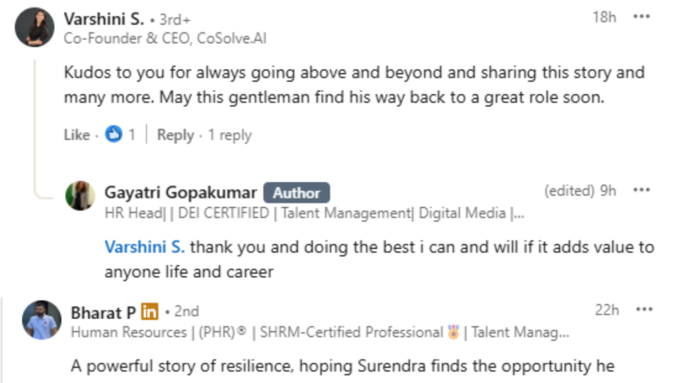Open Varshini S. profile name link

(104, 19)
